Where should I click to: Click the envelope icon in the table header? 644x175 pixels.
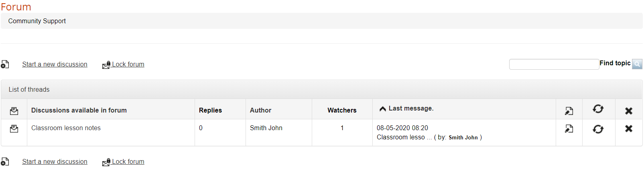pos(14,111)
